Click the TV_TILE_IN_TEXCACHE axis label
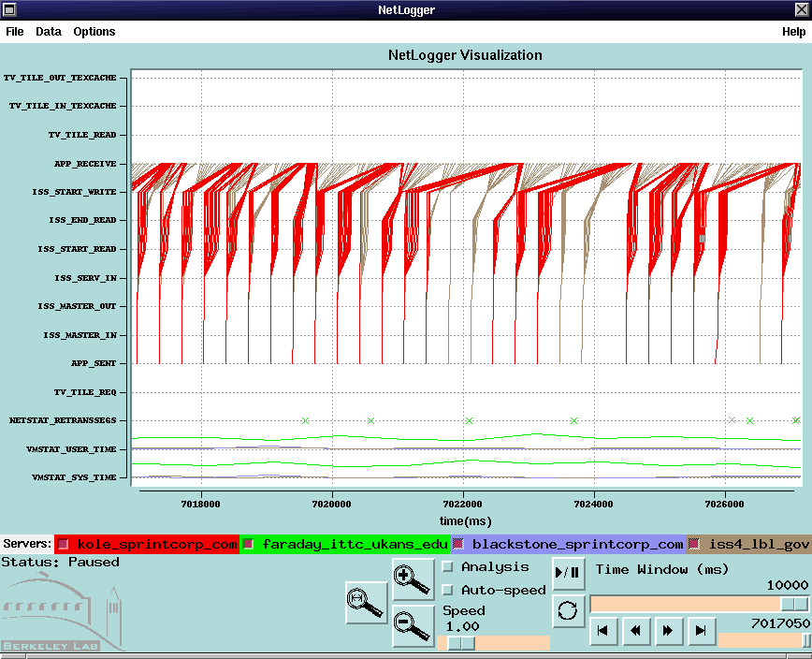 63,106
